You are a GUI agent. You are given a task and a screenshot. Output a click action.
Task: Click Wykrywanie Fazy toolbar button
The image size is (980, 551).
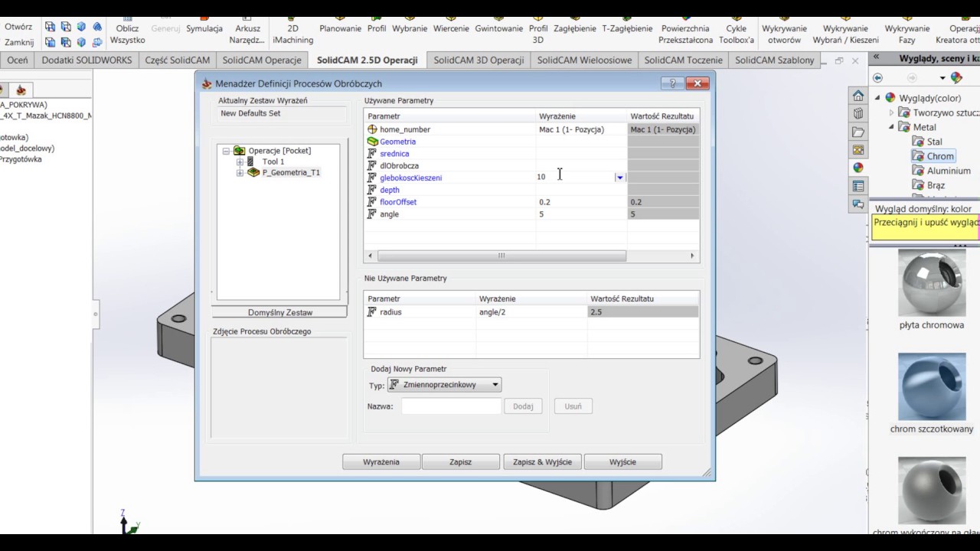[907, 29]
